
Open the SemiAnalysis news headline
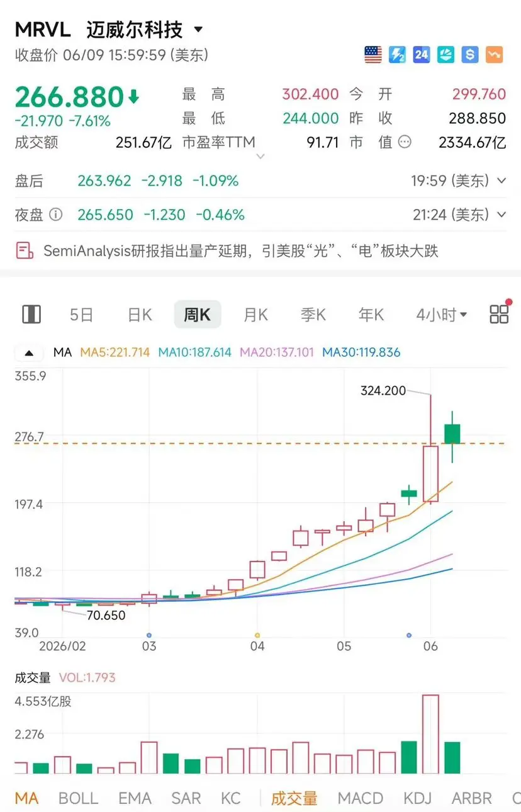coord(241,251)
